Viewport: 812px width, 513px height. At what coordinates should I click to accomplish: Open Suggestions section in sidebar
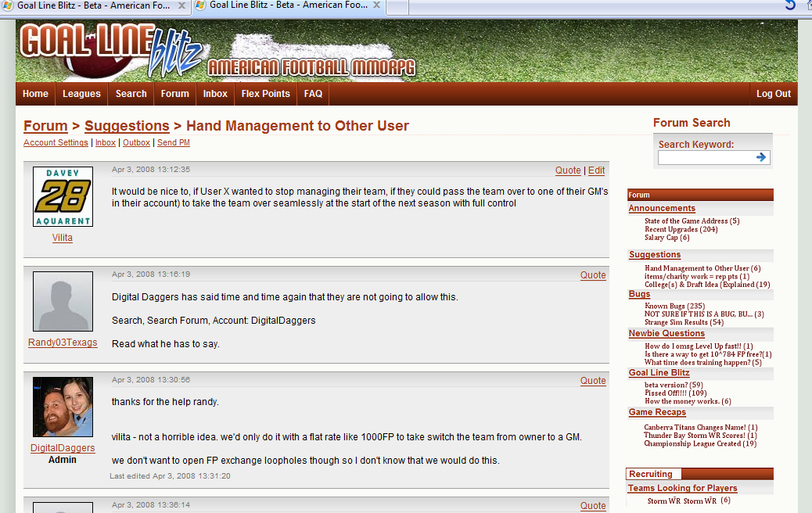655,255
